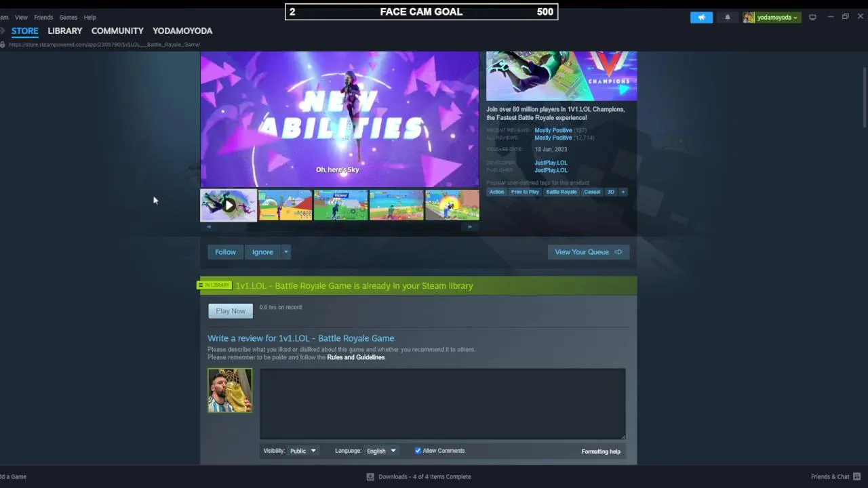Viewport: 868px width, 488px height.
Task: Click the main New Abilities video player
Action: pyautogui.click(x=340, y=119)
